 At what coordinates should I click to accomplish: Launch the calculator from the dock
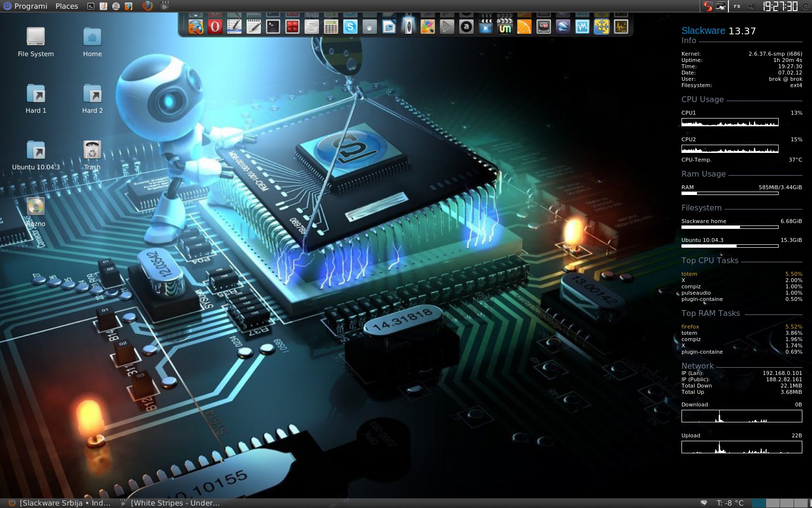331,27
